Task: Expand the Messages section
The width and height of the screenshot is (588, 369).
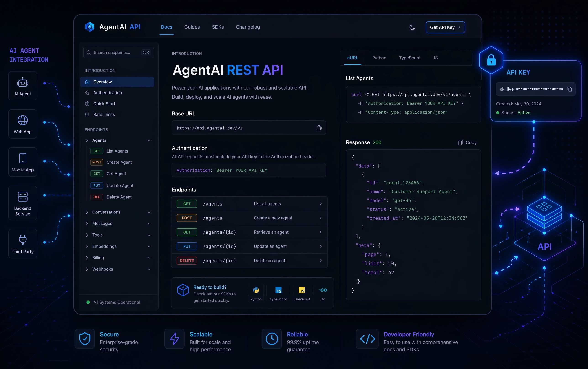Action: pos(118,224)
